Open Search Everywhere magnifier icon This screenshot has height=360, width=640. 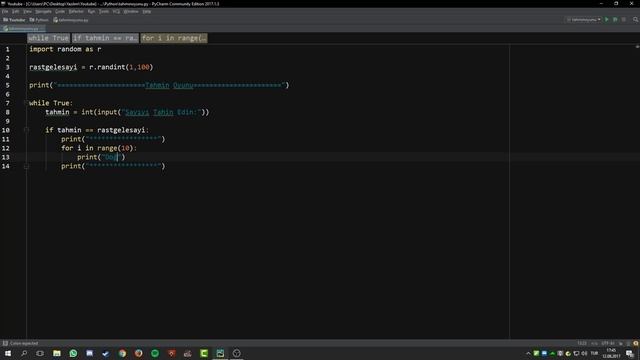[636, 20]
